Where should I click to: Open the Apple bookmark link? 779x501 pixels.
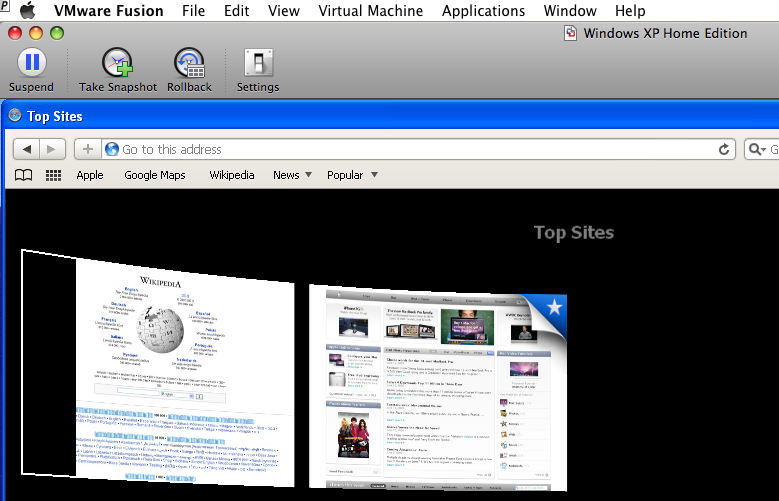coord(90,175)
